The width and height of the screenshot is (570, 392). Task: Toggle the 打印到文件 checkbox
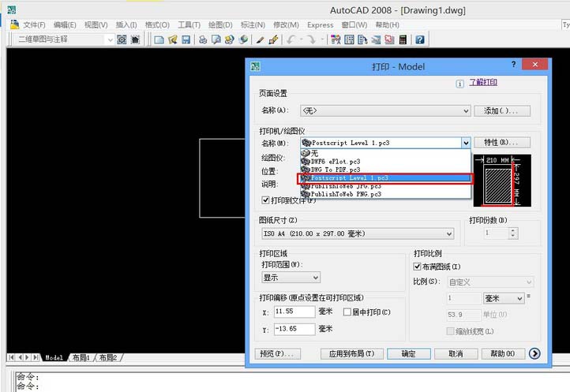265,200
